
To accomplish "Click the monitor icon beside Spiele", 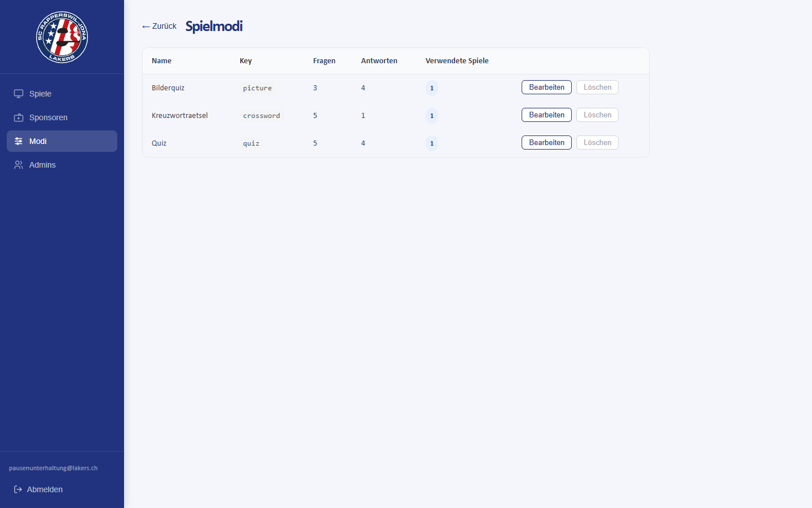I will tap(19, 94).
